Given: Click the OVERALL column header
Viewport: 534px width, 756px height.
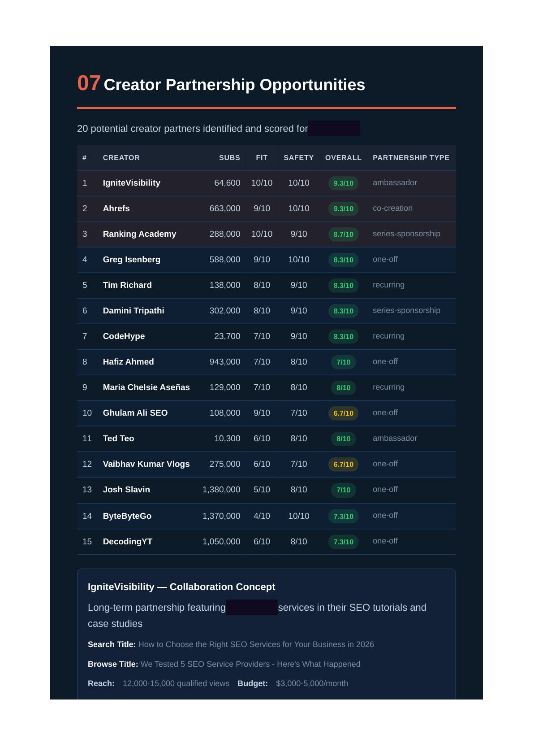Looking at the screenshot, I should coord(343,158).
